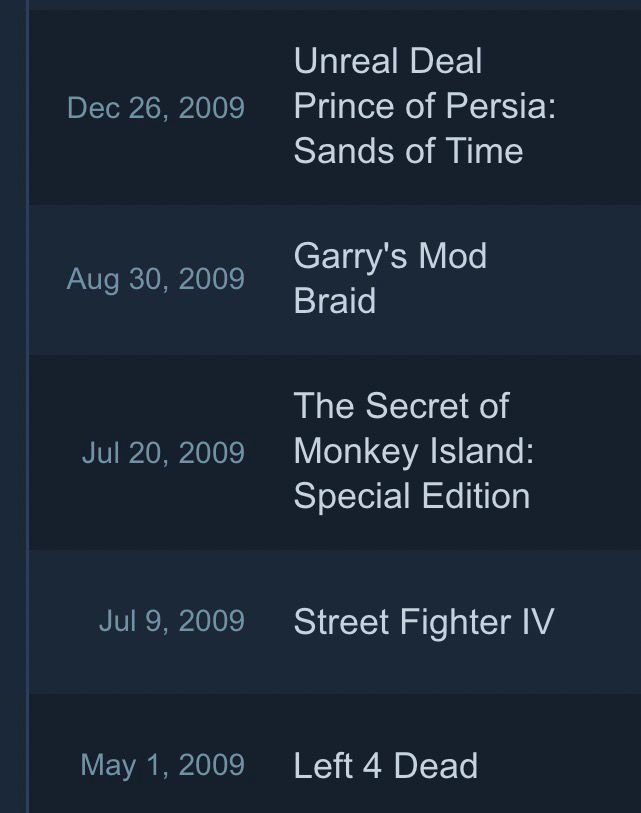Select Prince of Persia: Sands of Time
This screenshot has height=813, width=641.
coord(424,129)
